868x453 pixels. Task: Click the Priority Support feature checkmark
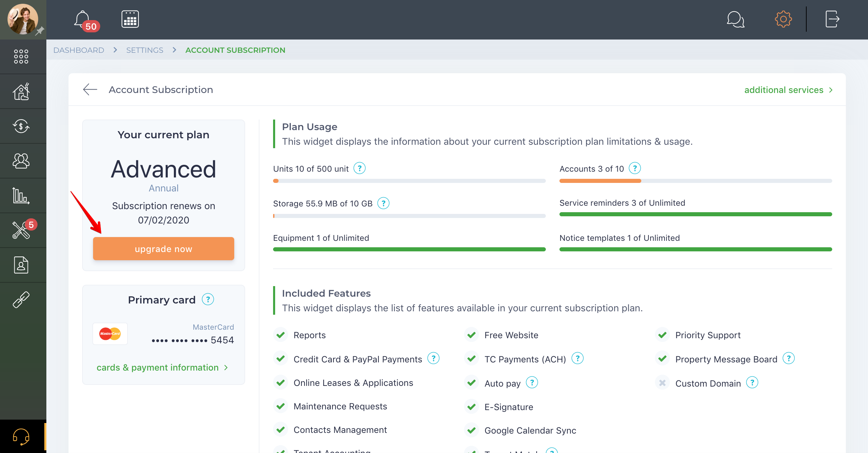coord(662,335)
